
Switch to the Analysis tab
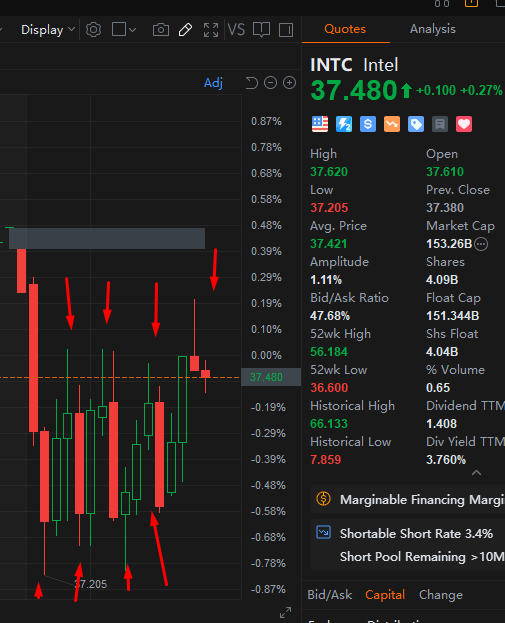coord(432,29)
